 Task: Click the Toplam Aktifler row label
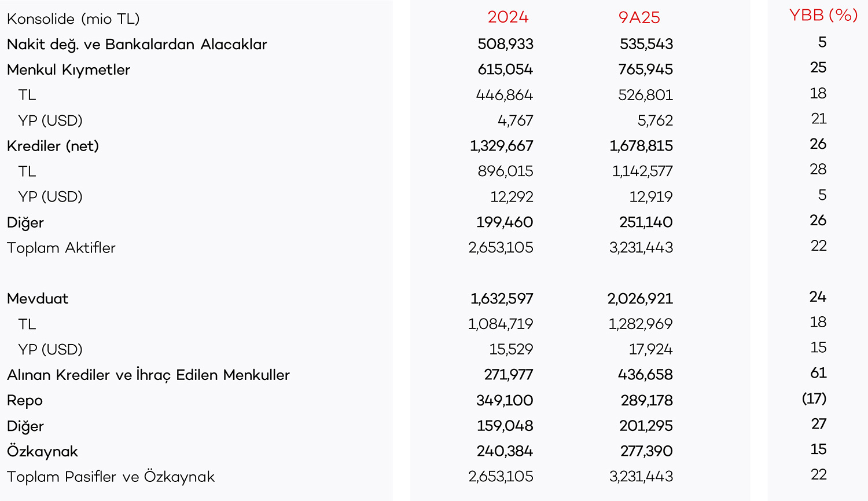coord(61,248)
